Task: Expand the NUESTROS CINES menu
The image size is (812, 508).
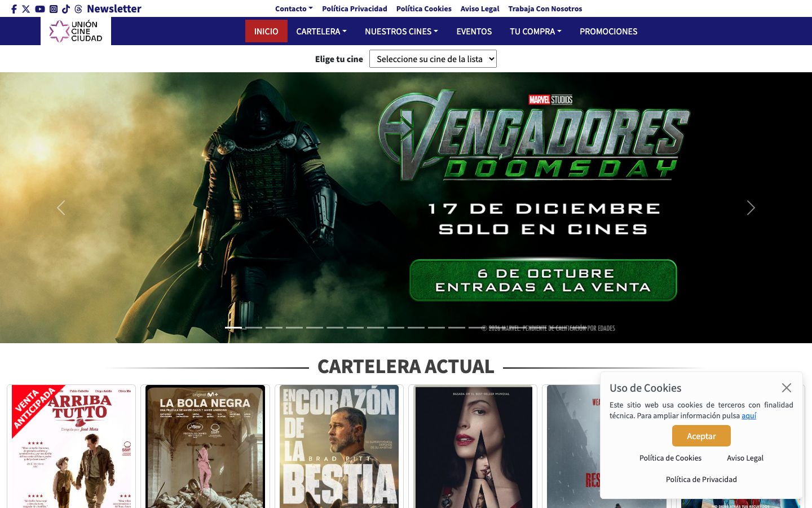Action: click(401, 31)
